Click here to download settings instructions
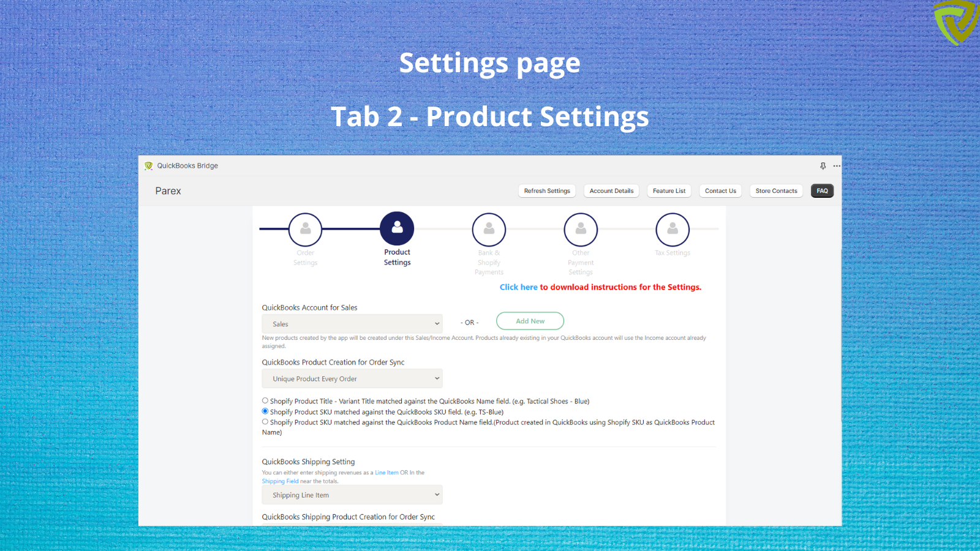The width and height of the screenshot is (980, 551). tap(518, 287)
